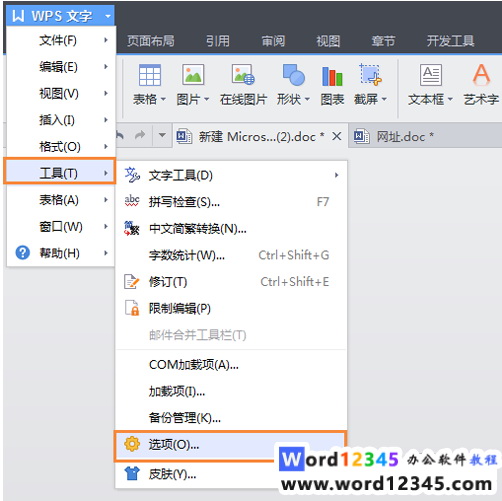Expand quick access toolbar dropdown arrow

pos(162,135)
